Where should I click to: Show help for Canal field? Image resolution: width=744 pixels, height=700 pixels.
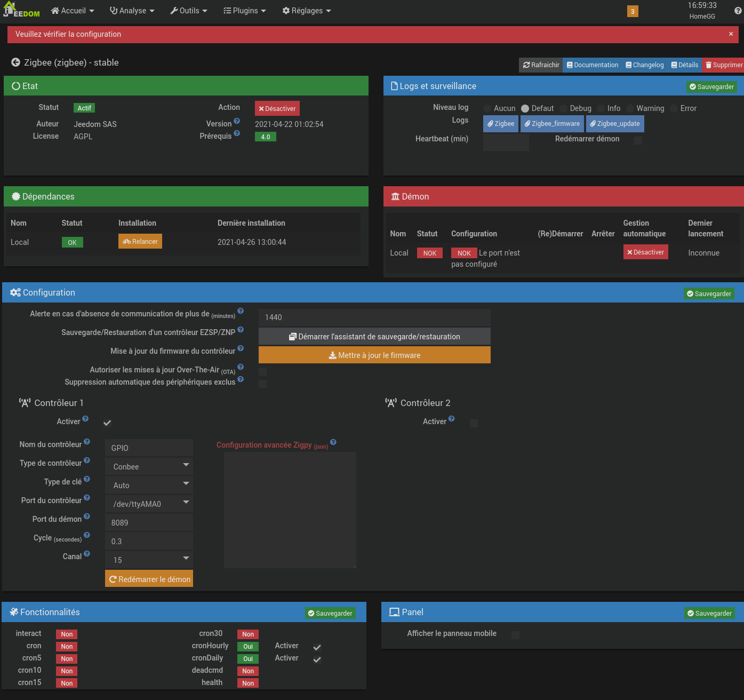pyautogui.click(x=87, y=554)
